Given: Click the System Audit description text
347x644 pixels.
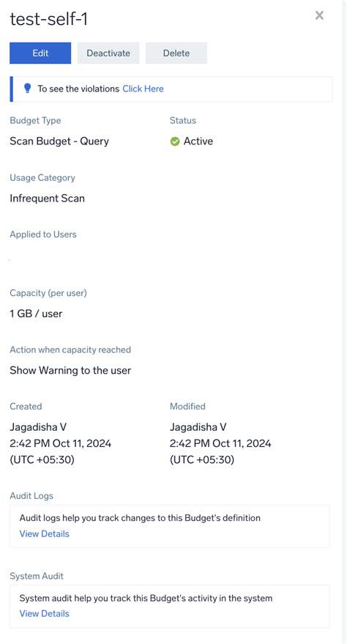Looking at the screenshot, I should pyautogui.click(x=146, y=598).
